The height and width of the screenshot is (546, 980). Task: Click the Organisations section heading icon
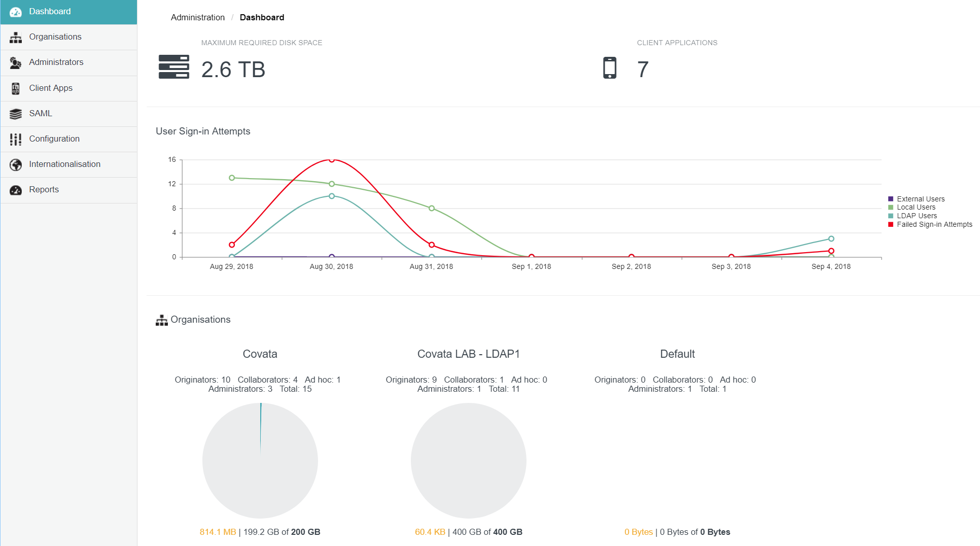point(162,320)
